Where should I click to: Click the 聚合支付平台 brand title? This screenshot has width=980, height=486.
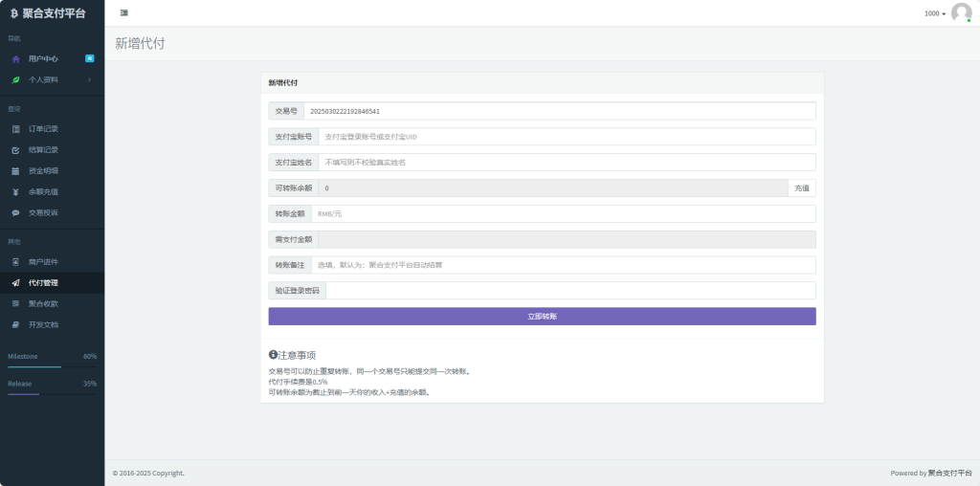point(54,13)
